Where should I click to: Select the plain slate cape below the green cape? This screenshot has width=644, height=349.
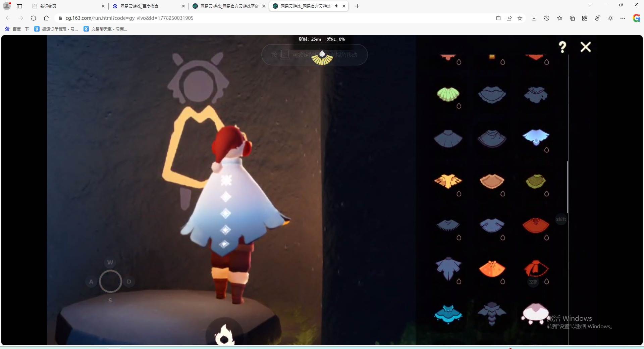click(x=448, y=139)
